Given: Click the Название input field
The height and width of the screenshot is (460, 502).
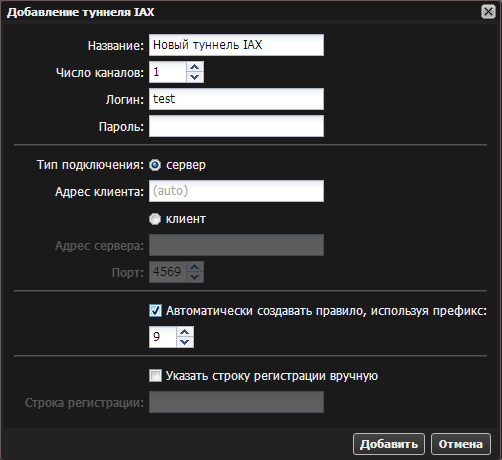Looking at the screenshot, I should click(x=236, y=45).
